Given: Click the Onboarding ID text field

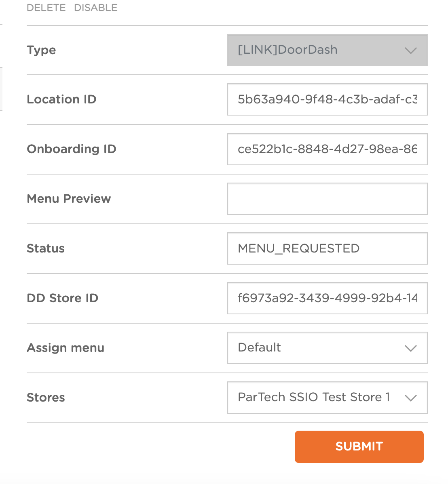Looking at the screenshot, I should coord(328,149).
